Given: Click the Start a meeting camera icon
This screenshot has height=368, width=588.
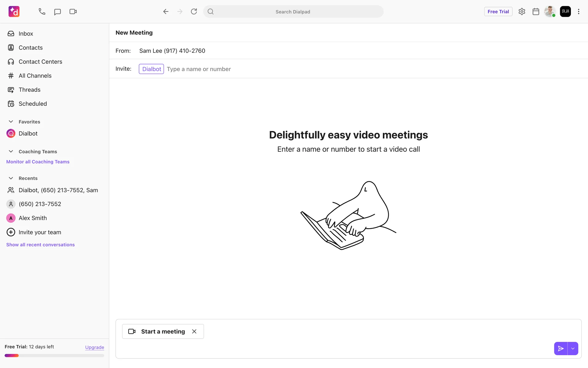Looking at the screenshot, I should 132,331.
